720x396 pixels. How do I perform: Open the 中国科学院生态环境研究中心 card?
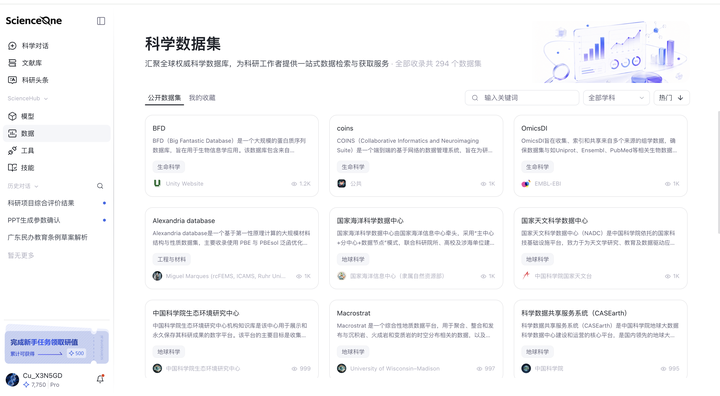point(232,339)
